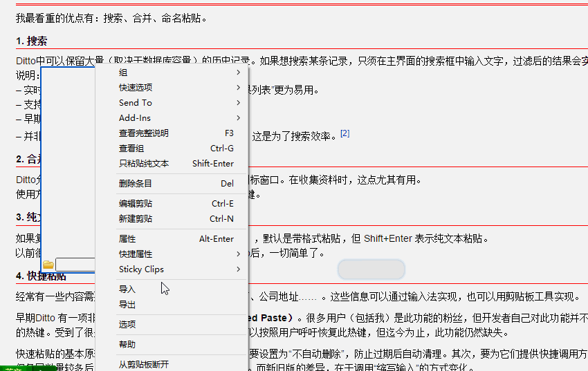Expand the 快速选项 submenu arrow
Viewport: 588px width, 371px height.
(x=239, y=87)
